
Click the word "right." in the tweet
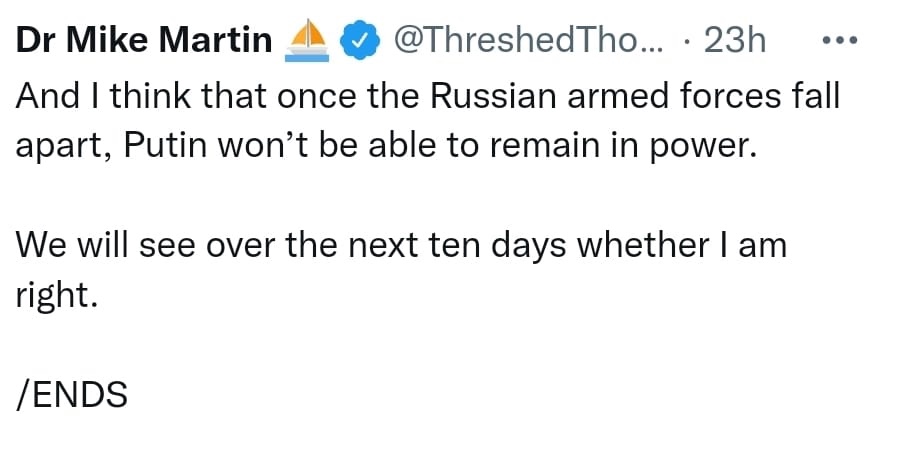click(x=58, y=297)
